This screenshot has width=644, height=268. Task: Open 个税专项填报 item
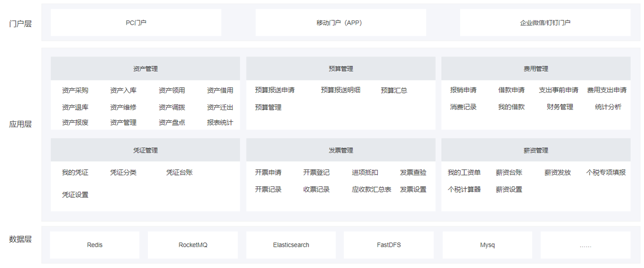coord(606,173)
